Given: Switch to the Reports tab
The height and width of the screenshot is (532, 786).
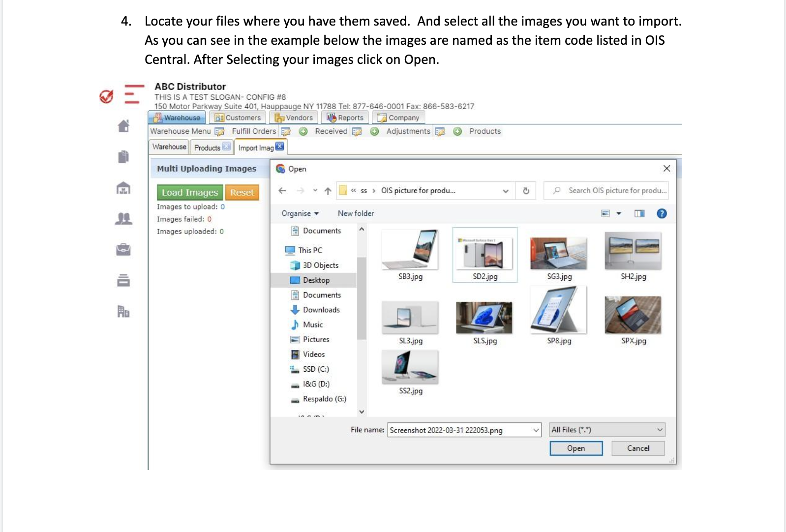Looking at the screenshot, I should (345, 118).
